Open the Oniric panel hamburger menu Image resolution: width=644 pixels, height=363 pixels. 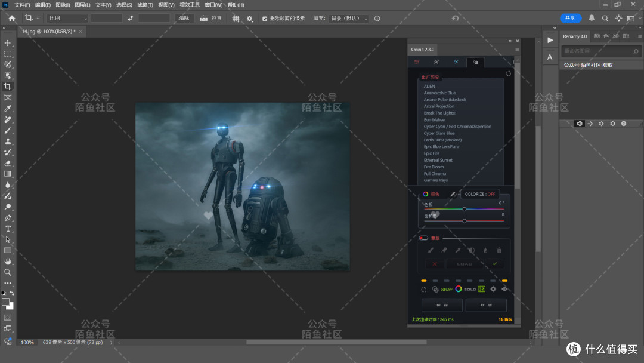516,50
